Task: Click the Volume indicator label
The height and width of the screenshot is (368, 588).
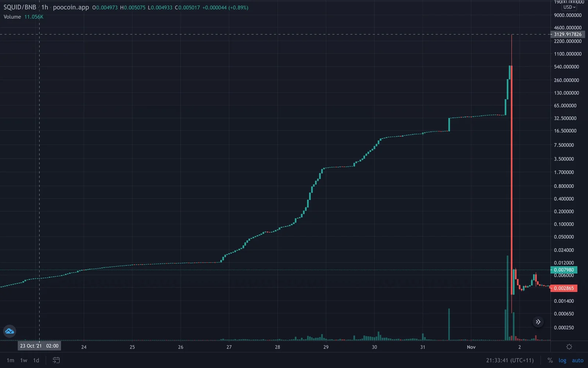Action: [12, 17]
